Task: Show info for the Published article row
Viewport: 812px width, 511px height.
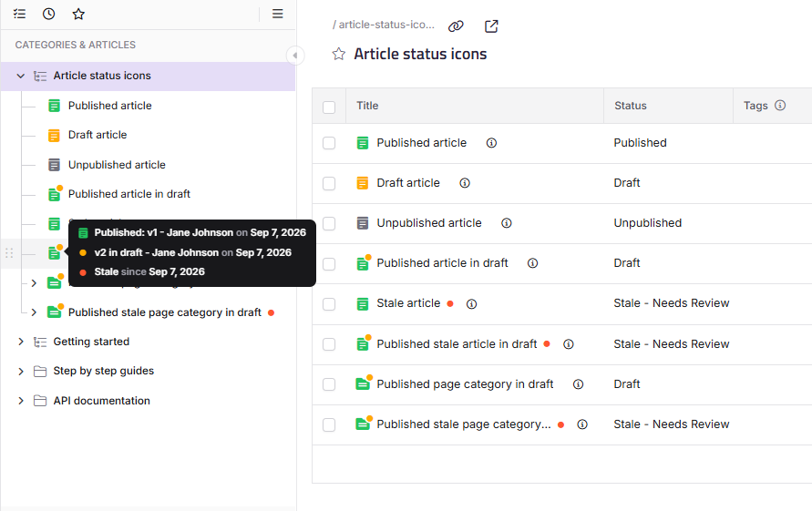Action: (x=491, y=143)
